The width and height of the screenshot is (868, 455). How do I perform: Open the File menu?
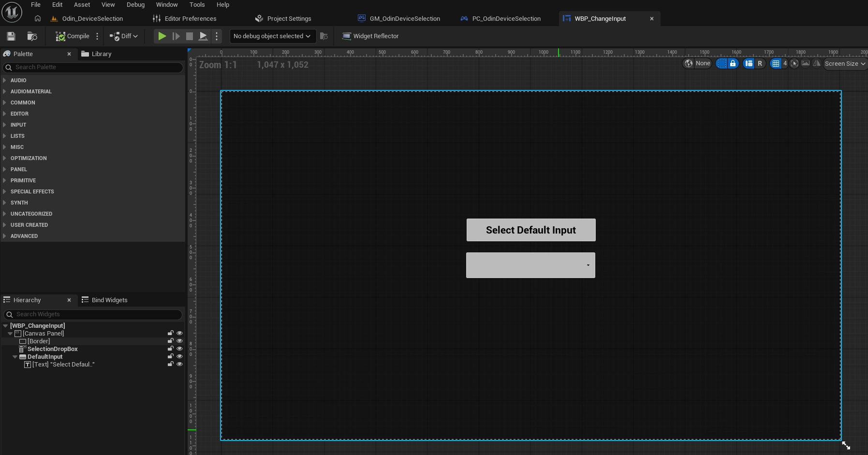tap(36, 4)
